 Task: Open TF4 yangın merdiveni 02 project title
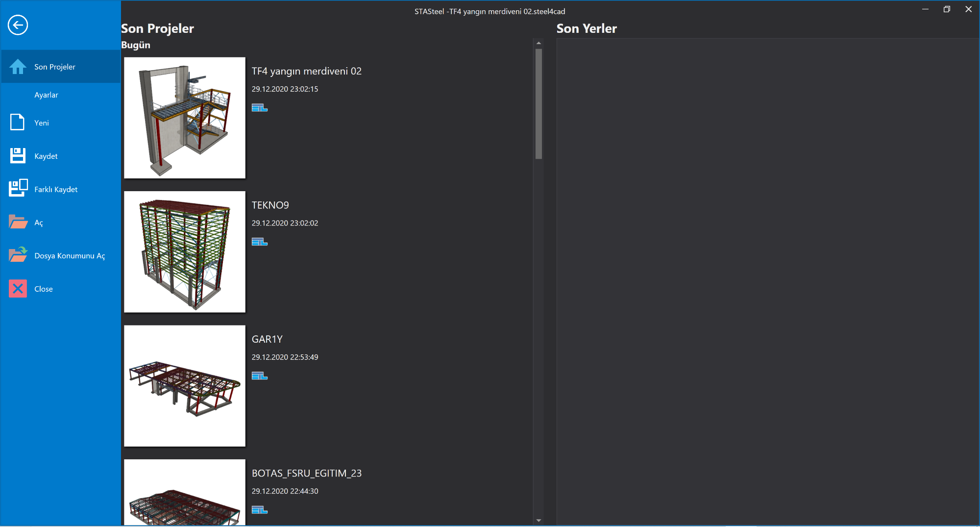tap(306, 71)
